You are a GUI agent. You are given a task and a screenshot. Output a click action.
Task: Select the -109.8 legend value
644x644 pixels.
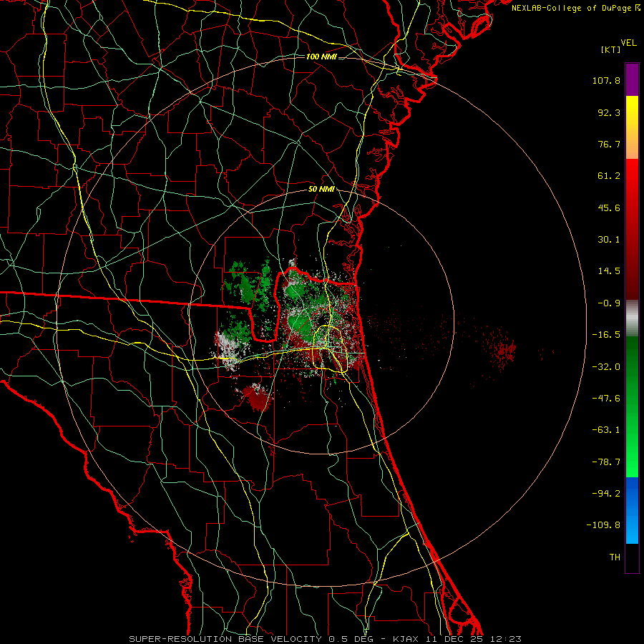tap(603, 525)
